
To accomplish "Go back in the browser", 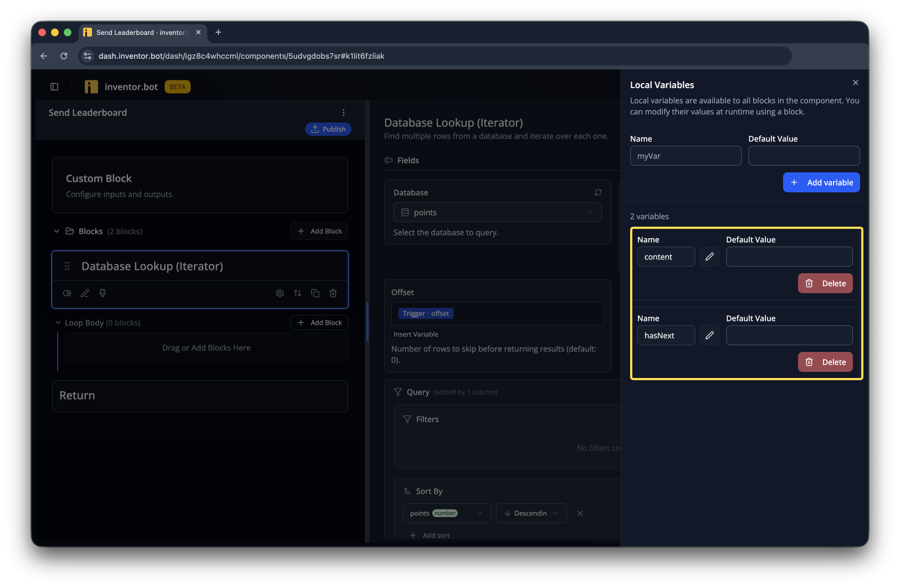I will point(44,56).
